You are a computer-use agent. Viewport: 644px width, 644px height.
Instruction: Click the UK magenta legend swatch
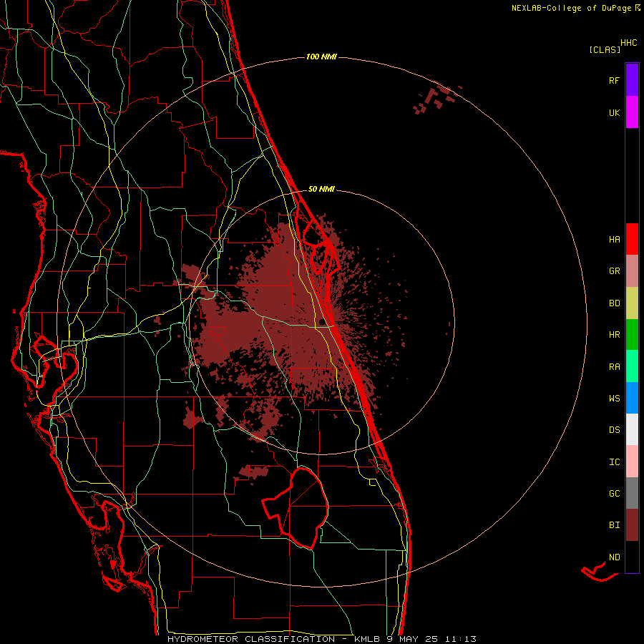tap(632, 112)
